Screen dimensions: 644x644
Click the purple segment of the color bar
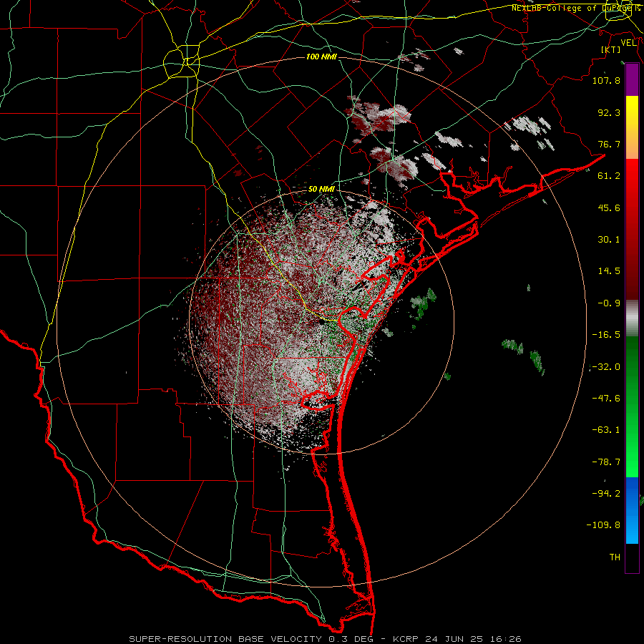(x=632, y=80)
